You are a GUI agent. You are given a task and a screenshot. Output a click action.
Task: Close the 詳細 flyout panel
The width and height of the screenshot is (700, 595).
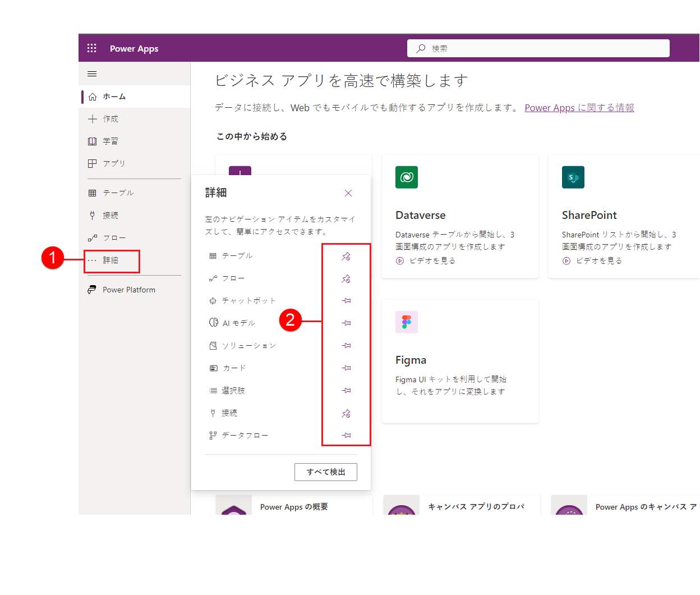click(x=348, y=193)
